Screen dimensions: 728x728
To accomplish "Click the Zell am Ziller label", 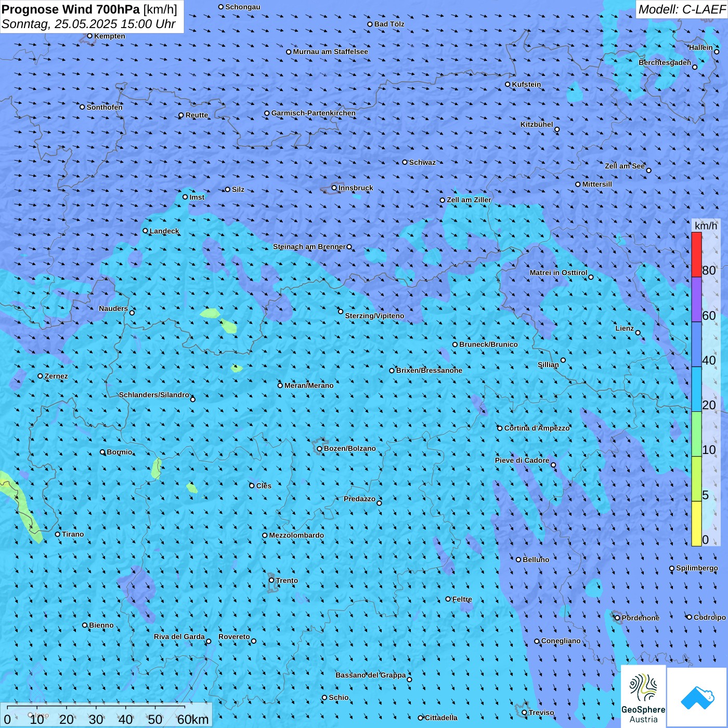I will coord(469,200).
